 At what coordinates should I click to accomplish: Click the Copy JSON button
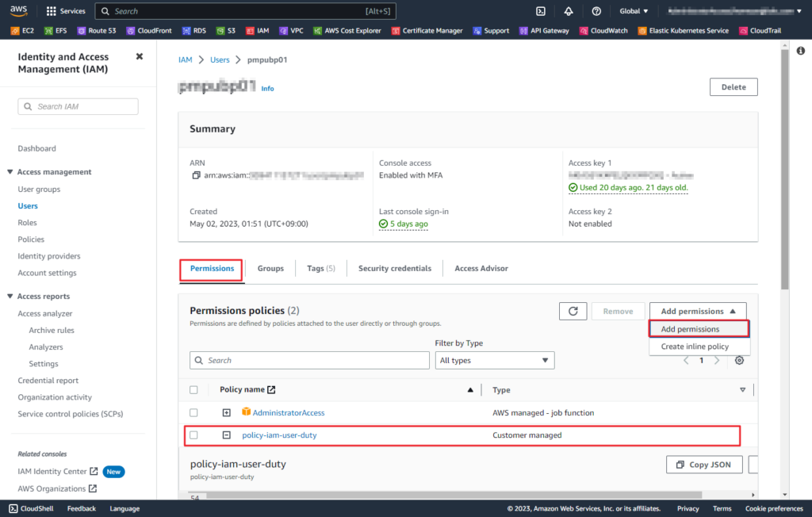pos(704,465)
